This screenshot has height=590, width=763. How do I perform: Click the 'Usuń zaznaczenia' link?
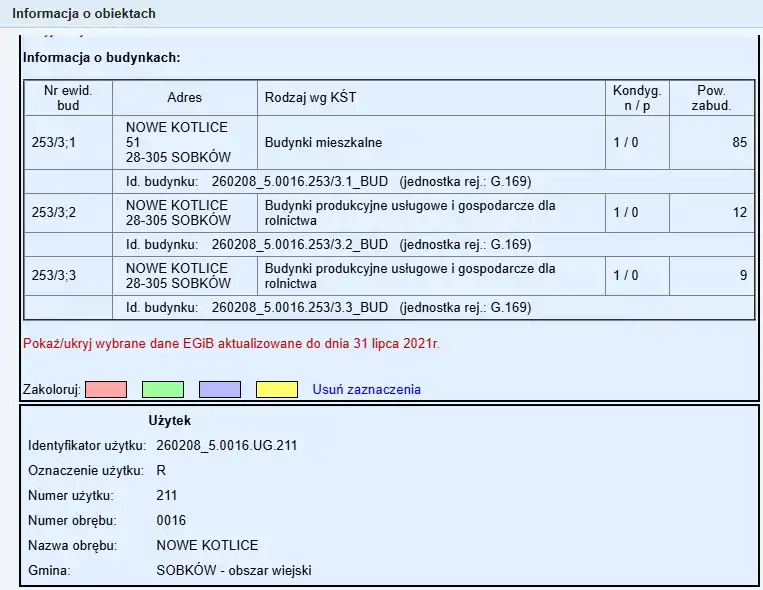[367, 390]
